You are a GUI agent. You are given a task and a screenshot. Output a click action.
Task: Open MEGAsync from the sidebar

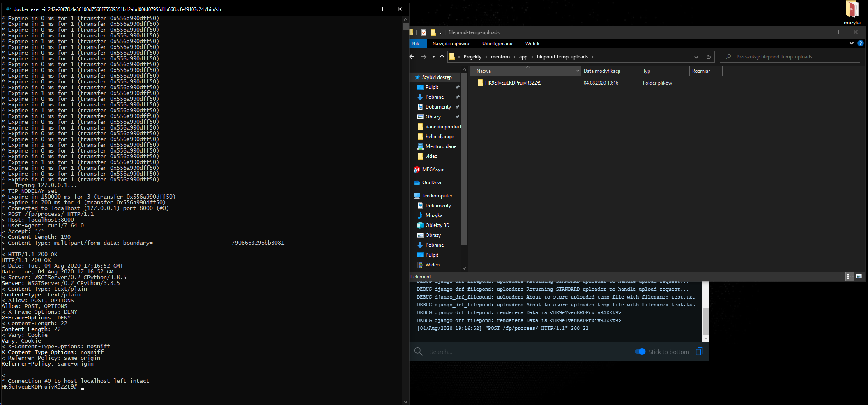(433, 169)
